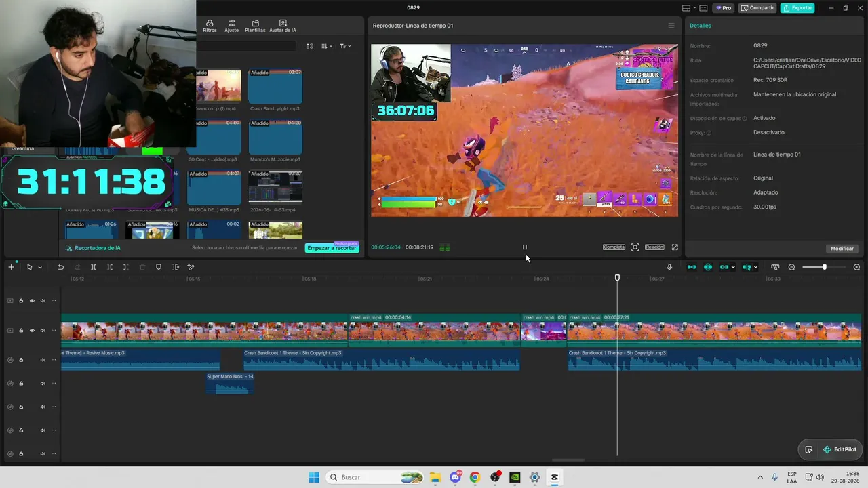
Task: Zoom in the timeline with plus magnifier
Action: (856, 267)
